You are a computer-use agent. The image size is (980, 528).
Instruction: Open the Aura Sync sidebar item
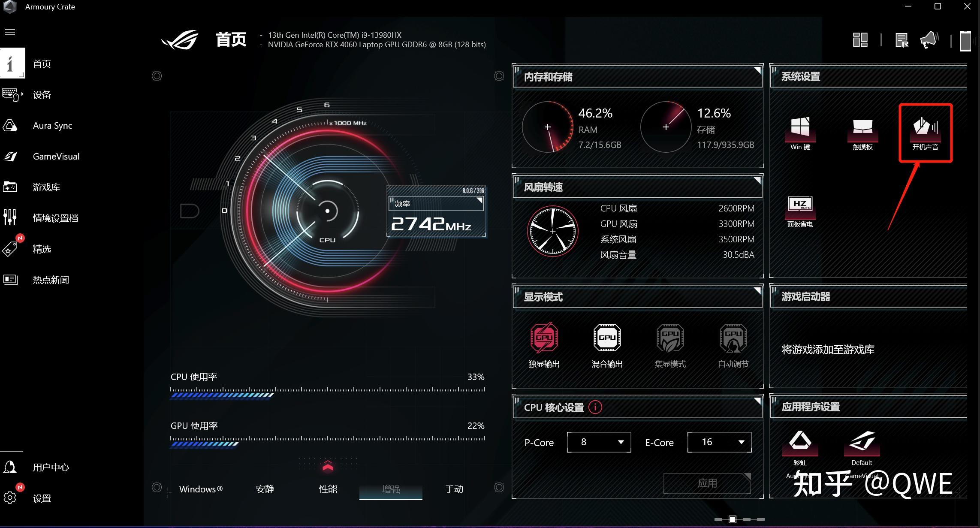(x=52, y=126)
